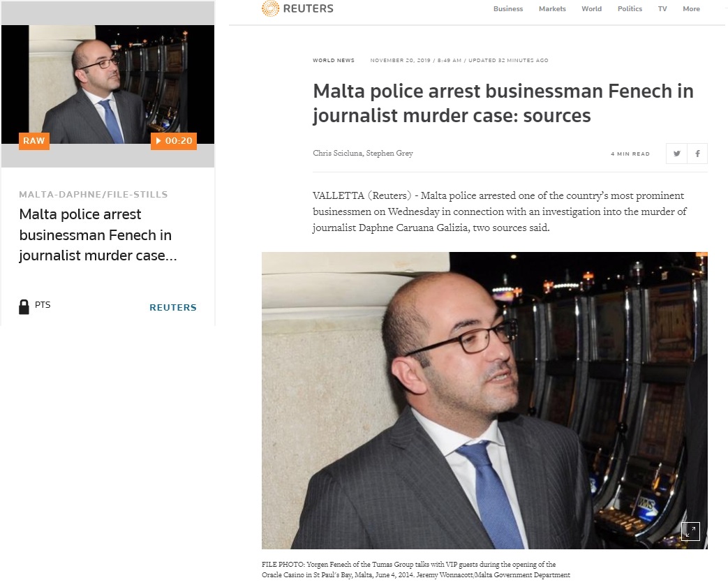This screenshot has width=728, height=587.
Task: Open the sidebar Malta police arrest headline
Action: 98,235
